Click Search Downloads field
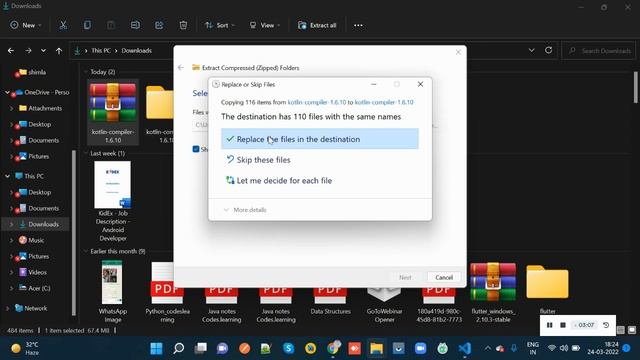The height and width of the screenshot is (360, 640). pyautogui.click(x=599, y=51)
